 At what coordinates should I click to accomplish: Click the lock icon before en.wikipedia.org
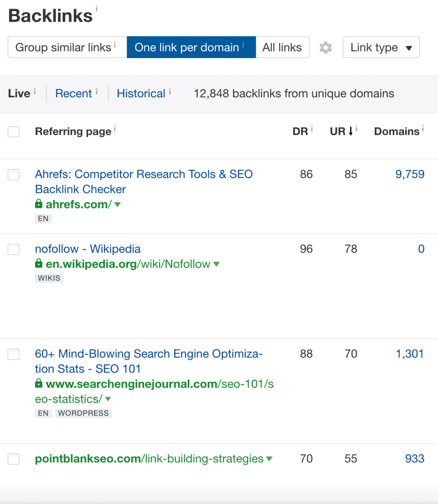(39, 264)
